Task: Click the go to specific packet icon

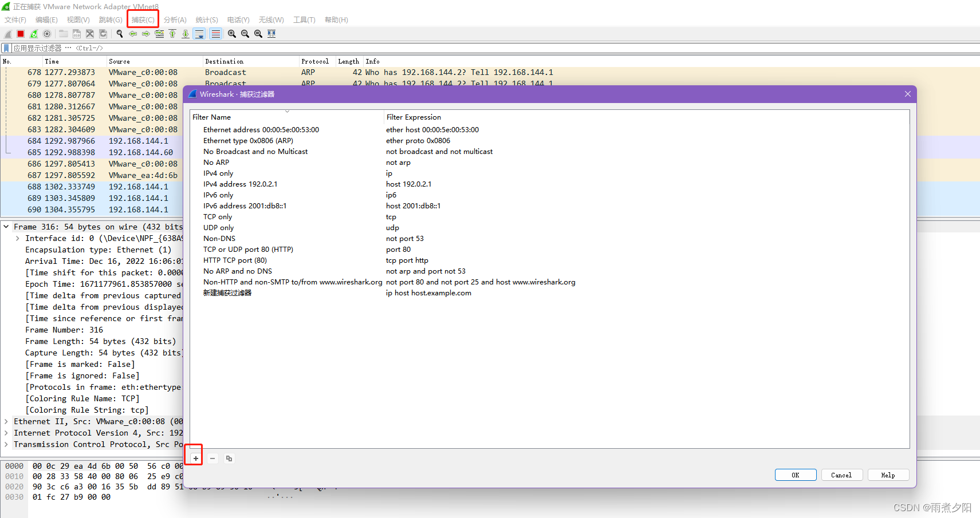Action: point(159,34)
